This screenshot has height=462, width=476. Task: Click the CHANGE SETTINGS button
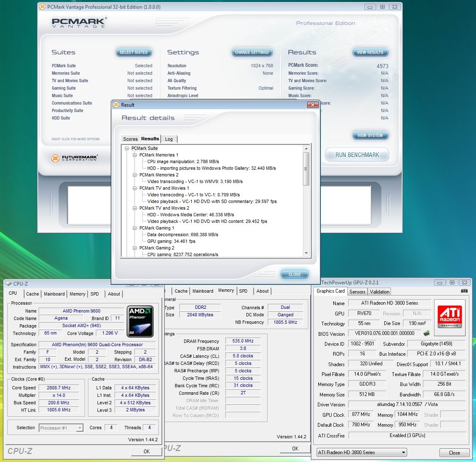(x=252, y=53)
